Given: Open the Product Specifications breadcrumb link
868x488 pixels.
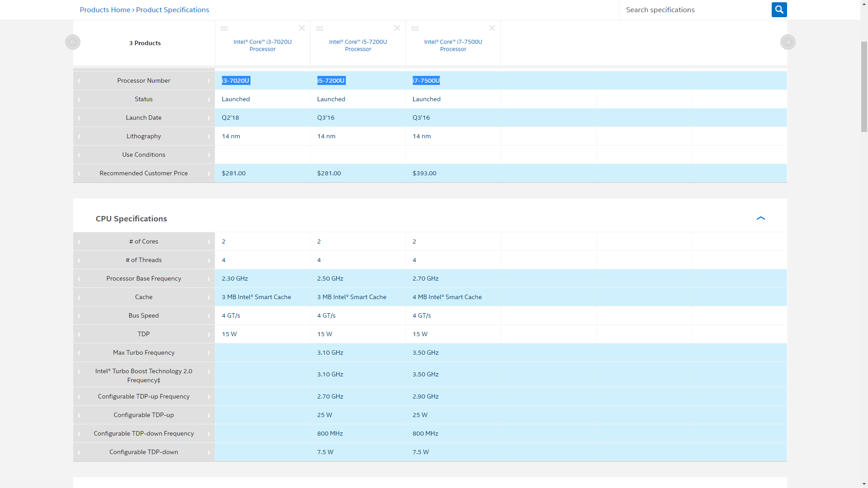Looking at the screenshot, I should (172, 9).
